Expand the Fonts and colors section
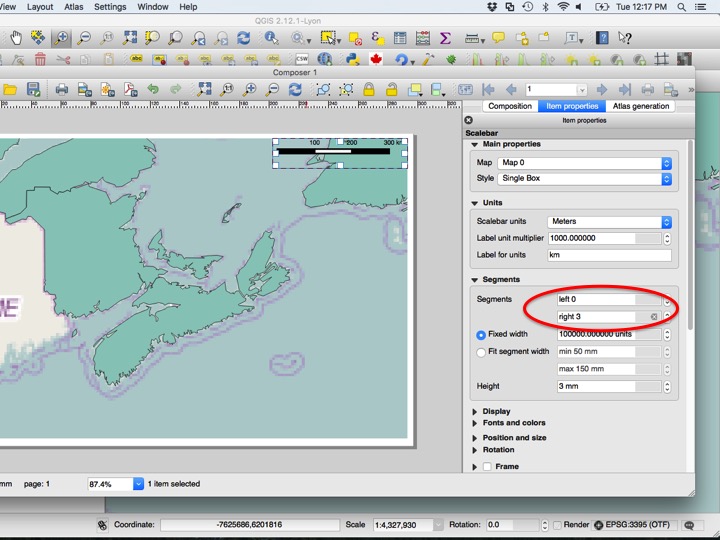The height and width of the screenshot is (540, 720). 474,423
